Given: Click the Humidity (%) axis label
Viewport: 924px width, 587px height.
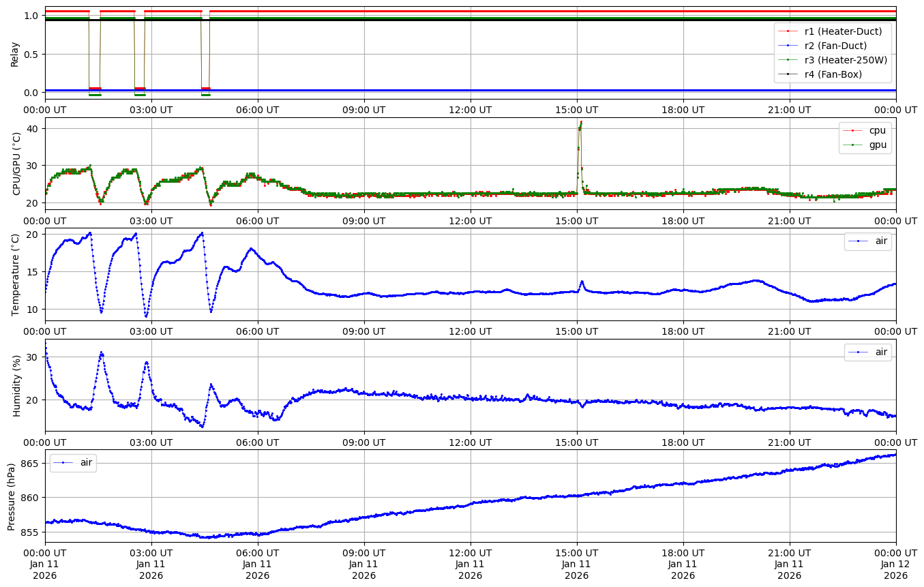Looking at the screenshot, I should click(x=17, y=385).
